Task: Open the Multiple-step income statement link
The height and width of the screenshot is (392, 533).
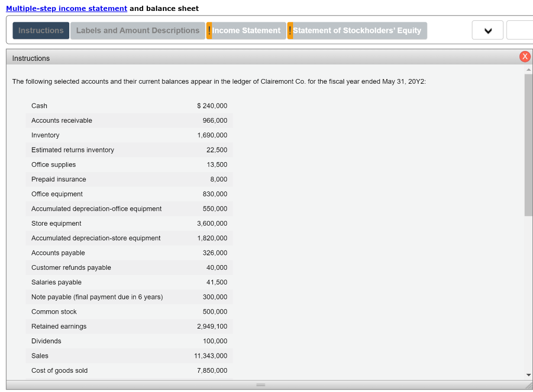Action: (x=67, y=8)
